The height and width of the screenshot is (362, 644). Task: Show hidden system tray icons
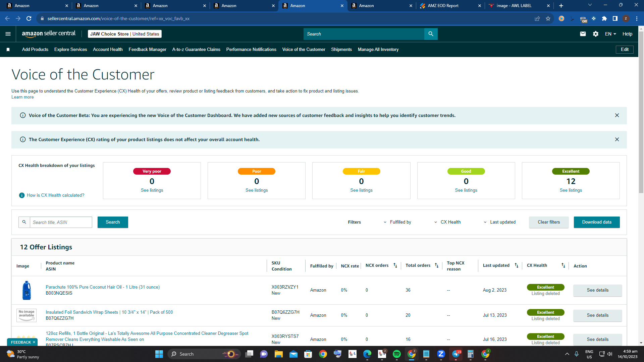click(567, 354)
